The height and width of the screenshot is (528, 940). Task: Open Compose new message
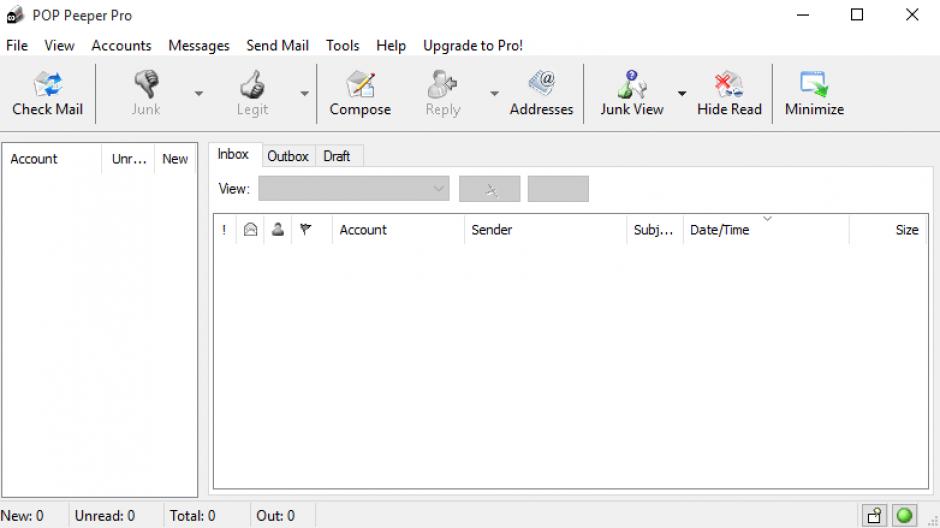click(x=360, y=93)
